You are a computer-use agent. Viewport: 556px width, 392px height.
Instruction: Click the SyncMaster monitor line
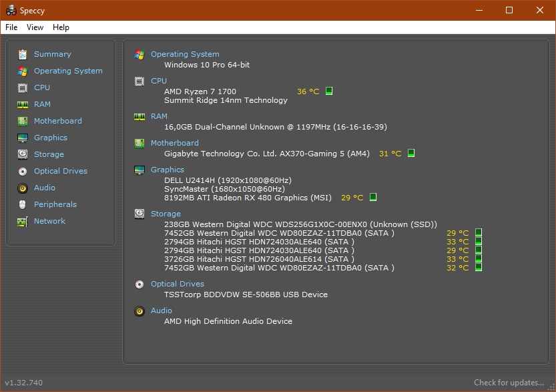click(x=224, y=189)
